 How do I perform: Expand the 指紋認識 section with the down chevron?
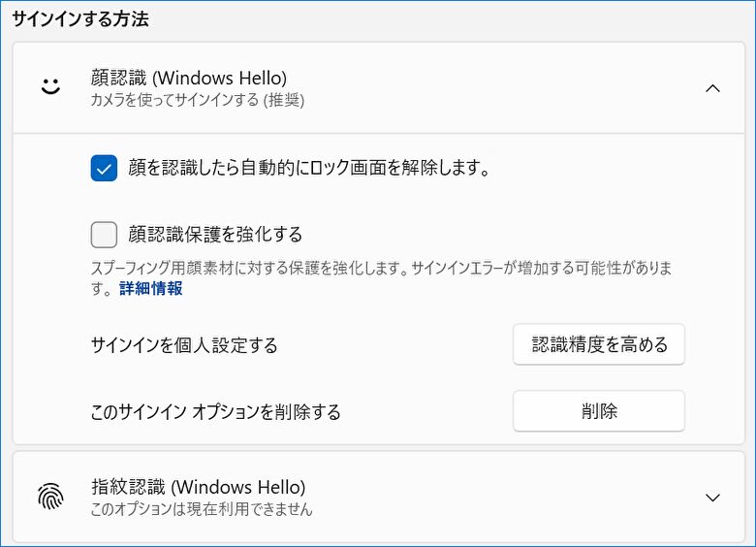tap(712, 498)
